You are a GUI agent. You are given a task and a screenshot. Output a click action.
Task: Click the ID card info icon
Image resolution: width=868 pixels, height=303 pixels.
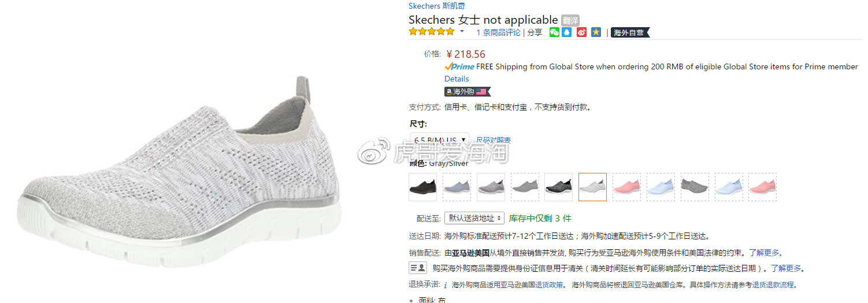click(418, 268)
